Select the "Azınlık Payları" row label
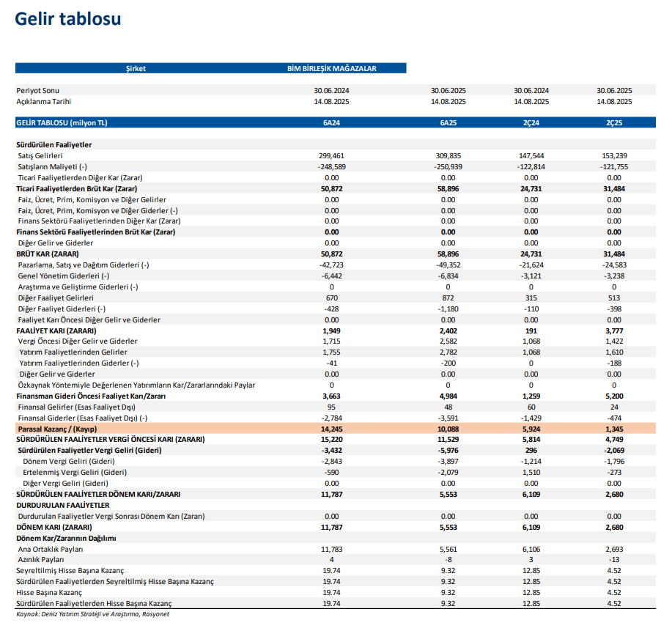 (40, 559)
